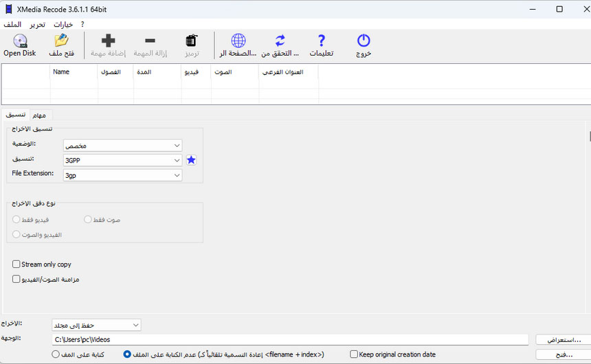Image resolution: width=591 pixels, height=364 pixels.
Task: Click the Name column header
Action: [x=74, y=71]
